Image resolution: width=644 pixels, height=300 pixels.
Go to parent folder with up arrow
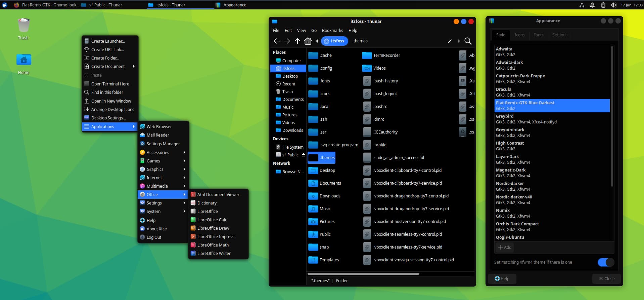pos(297,41)
